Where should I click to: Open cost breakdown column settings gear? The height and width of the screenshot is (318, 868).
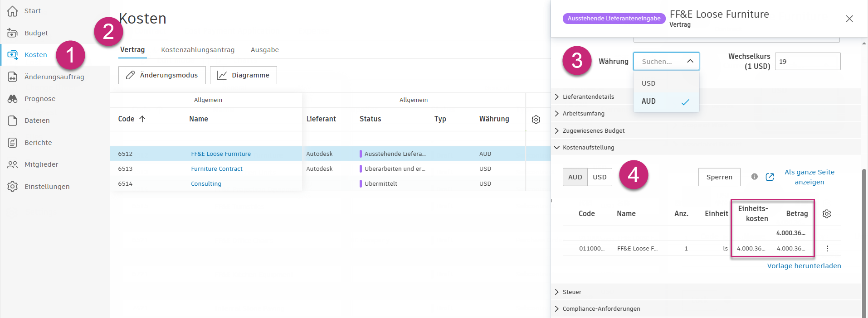(x=827, y=214)
